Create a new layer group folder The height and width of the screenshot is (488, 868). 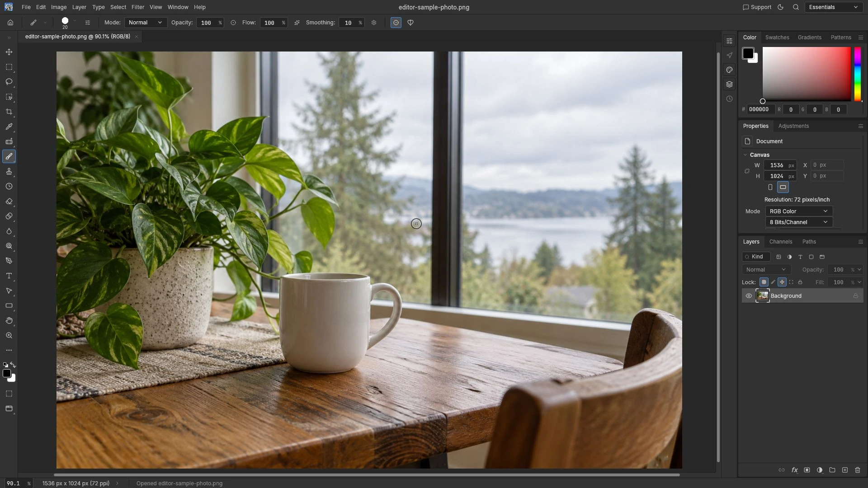click(832, 470)
